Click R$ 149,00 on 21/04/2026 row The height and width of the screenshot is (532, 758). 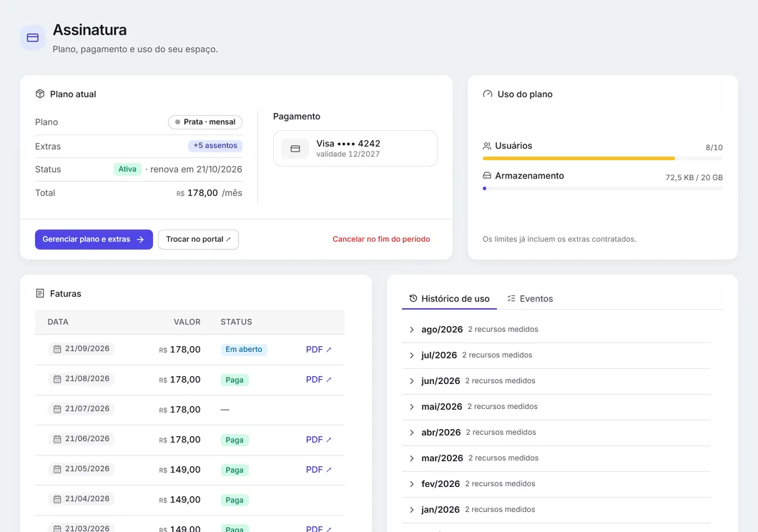click(179, 500)
